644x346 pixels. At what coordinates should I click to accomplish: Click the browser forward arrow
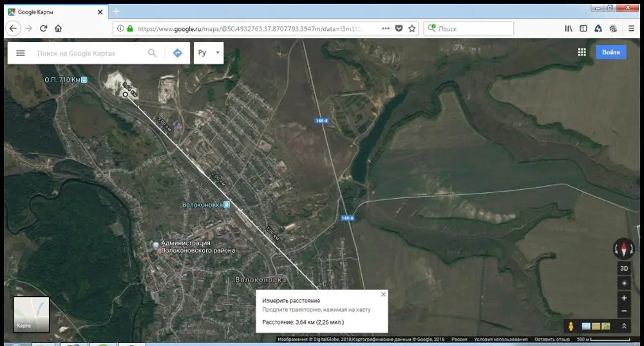(x=28, y=28)
